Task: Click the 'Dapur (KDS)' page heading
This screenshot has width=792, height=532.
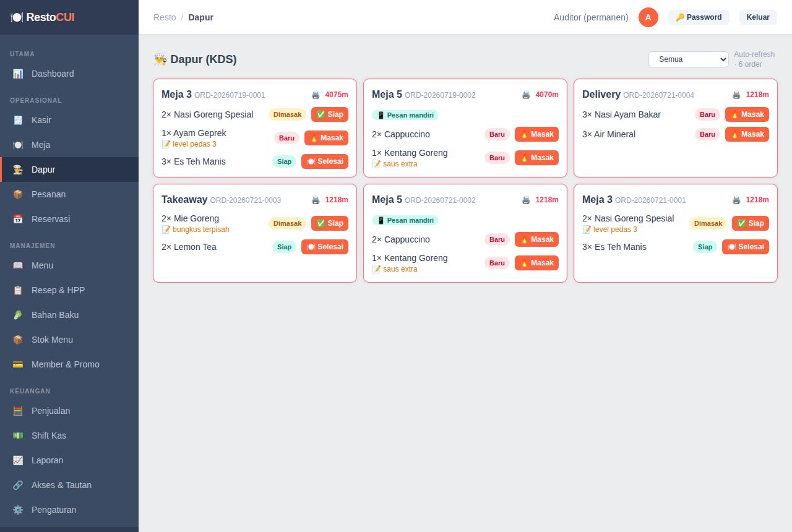Action: [196, 59]
